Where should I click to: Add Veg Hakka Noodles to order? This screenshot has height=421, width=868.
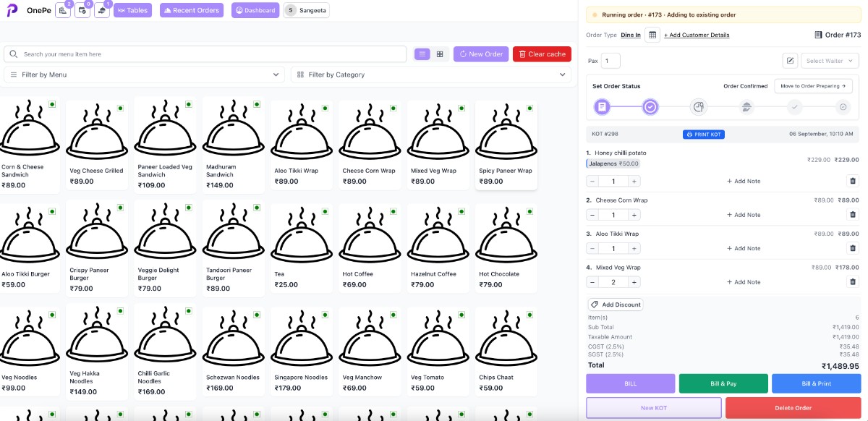pos(97,352)
